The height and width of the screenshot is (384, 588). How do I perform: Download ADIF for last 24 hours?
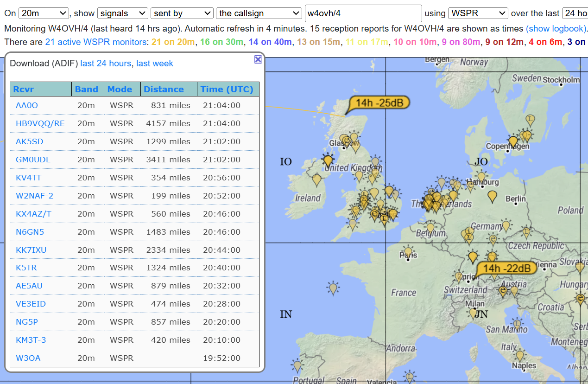106,64
